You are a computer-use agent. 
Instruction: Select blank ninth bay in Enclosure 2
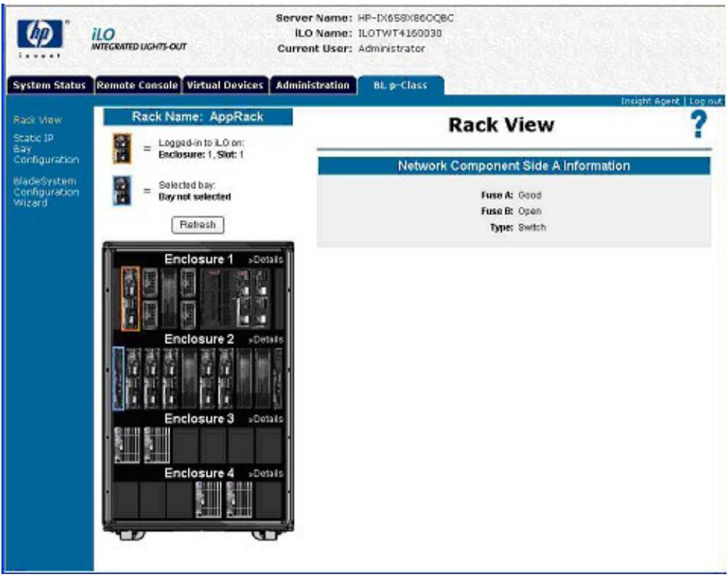click(263, 378)
